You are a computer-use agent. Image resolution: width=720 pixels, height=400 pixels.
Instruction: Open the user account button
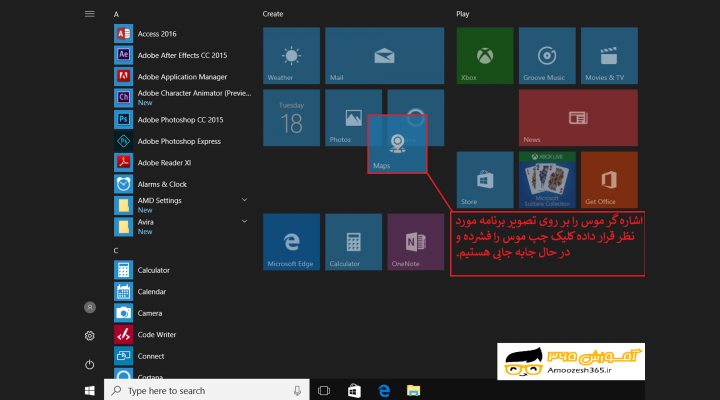coord(90,307)
